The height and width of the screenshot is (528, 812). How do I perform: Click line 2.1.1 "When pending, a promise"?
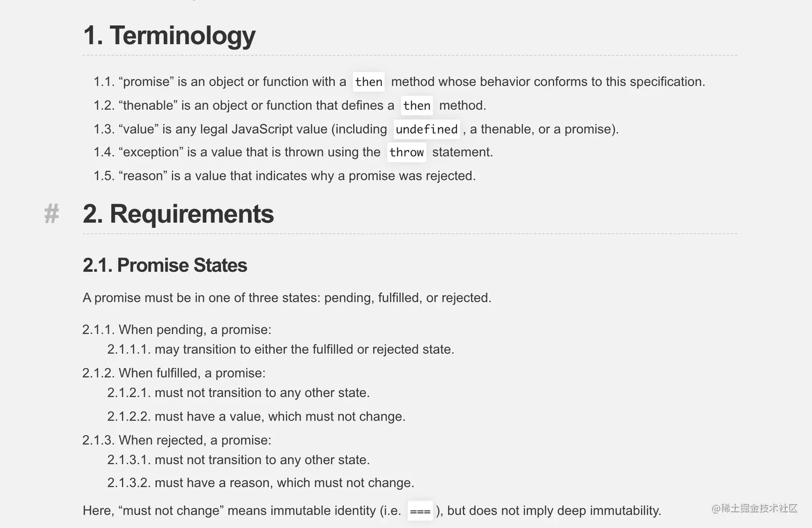pos(177,329)
